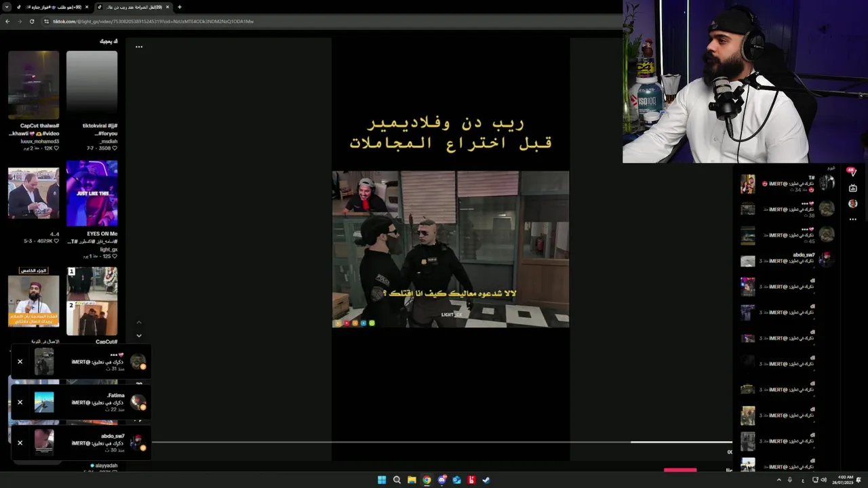Click the Fatima popup video thumbnail
This screenshot has width=868, height=488.
(x=44, y=402)
